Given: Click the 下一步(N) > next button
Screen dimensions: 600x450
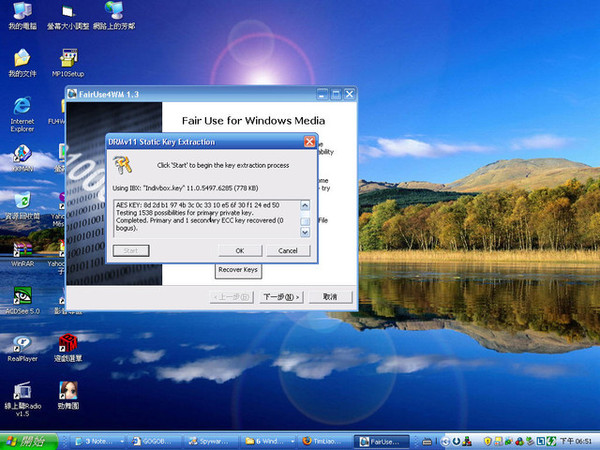Looking at the screenshot, I should tap(281, 297).
